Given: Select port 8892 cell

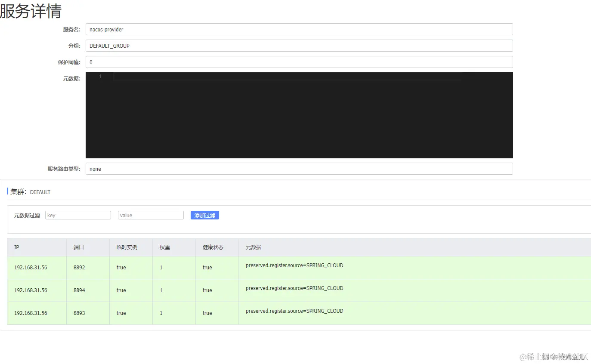Looking at the screenshot, I should click(88, 268).
